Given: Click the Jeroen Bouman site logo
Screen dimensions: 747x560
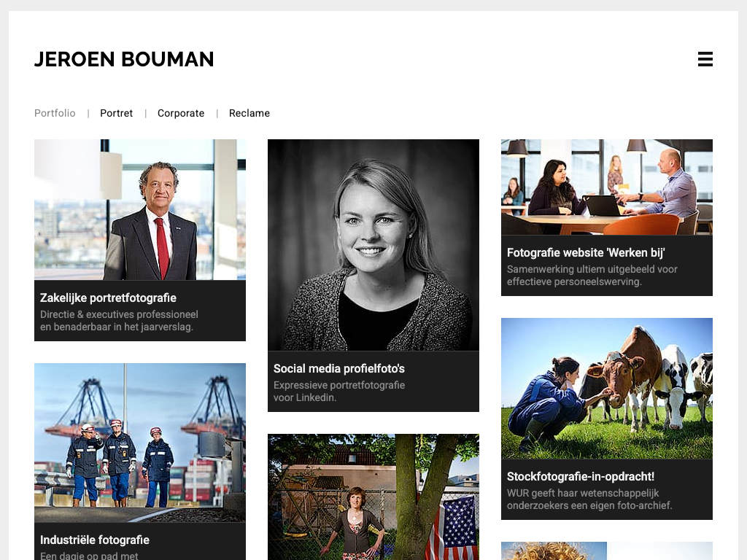Looking at the screenshot, I should pos(124,59).
